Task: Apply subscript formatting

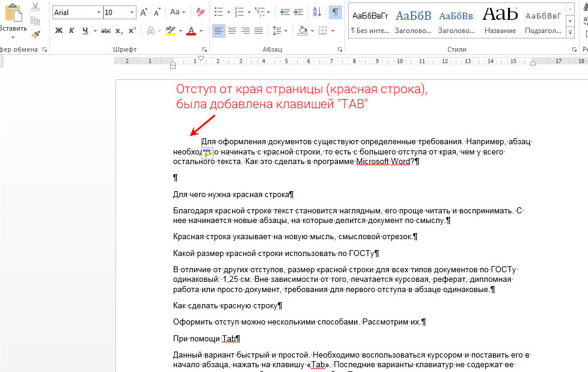Action: (119, 31)
